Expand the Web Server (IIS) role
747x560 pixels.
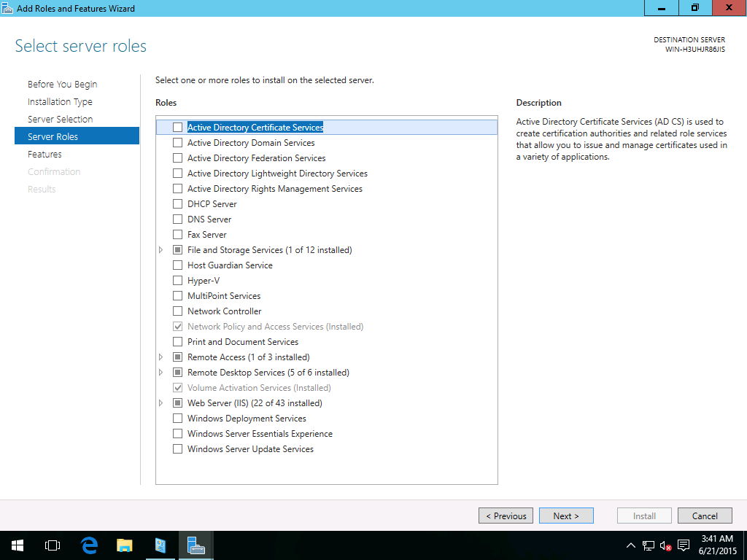(161, 403)
